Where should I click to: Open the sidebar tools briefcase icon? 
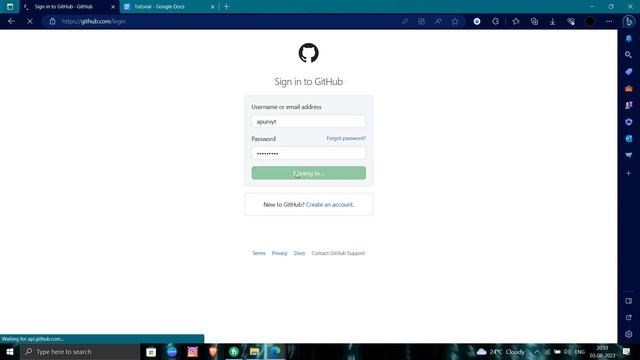tap(629, 88)
